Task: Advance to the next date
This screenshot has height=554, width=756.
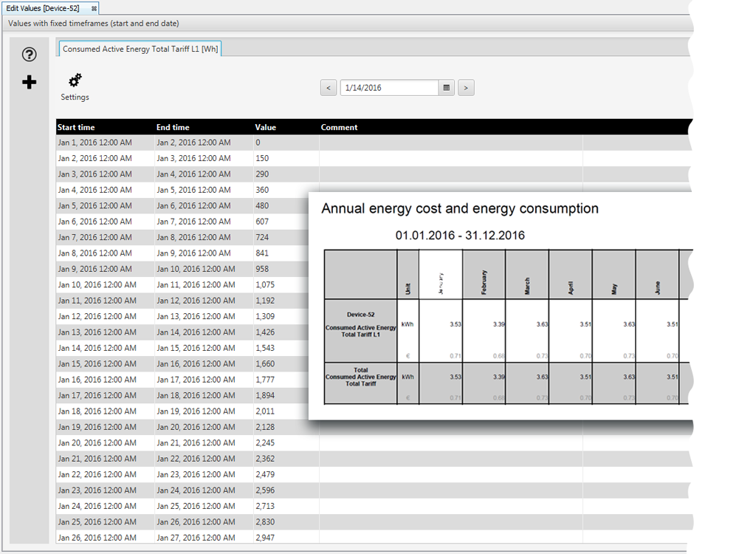Action: pos(466,87)
